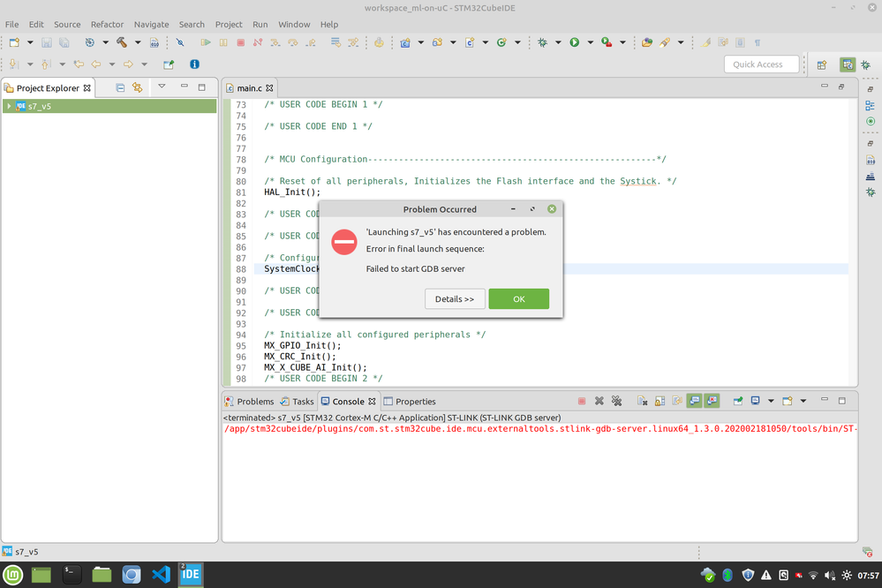Toggle the active C/C++ perspective button
The image size is (882, 588).
pos(848,64)
